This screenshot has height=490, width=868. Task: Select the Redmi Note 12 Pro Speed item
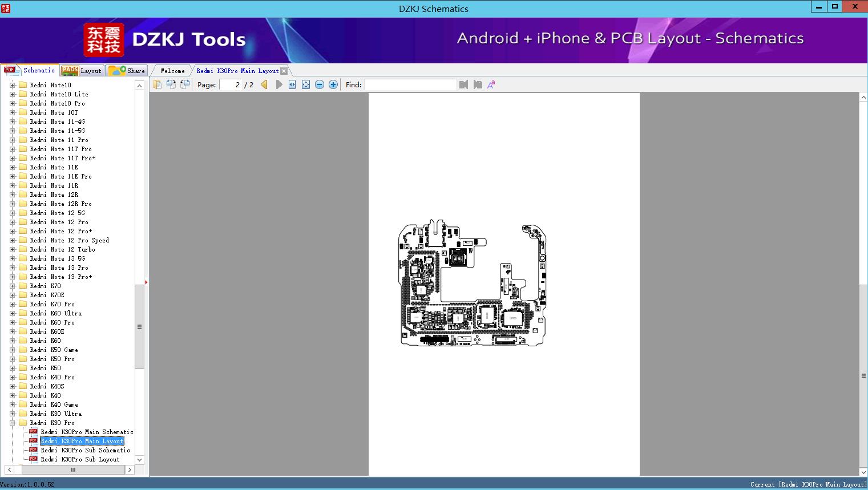(x=69, y=240)
